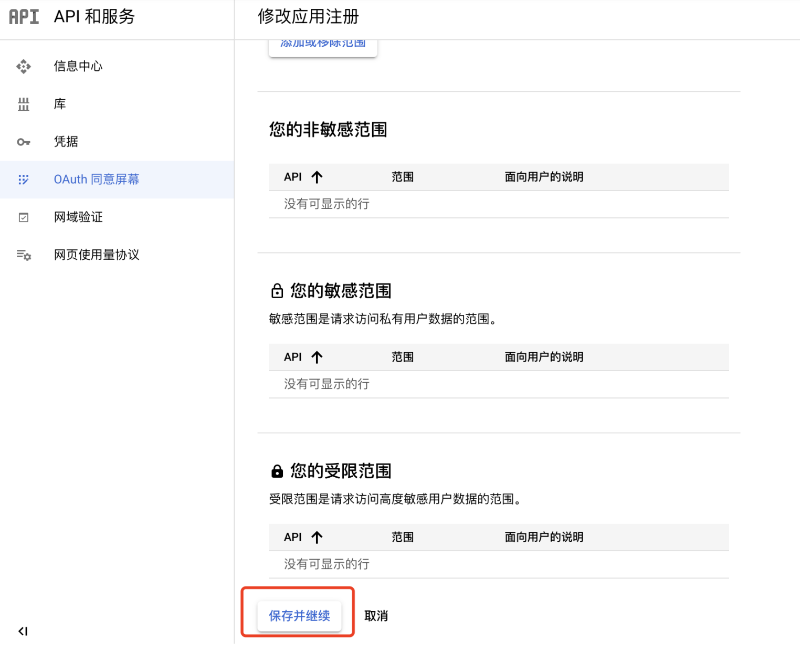Screen dimensions: 800x672
Task: Click the OAuth 同意屏幕 sidebar icon
Action: 23,180
